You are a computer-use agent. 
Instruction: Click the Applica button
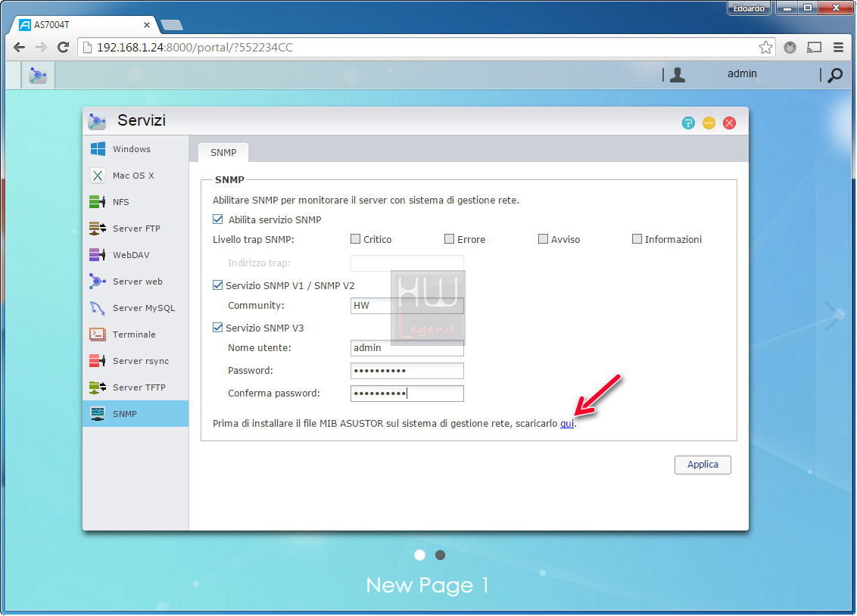point(703,465)
